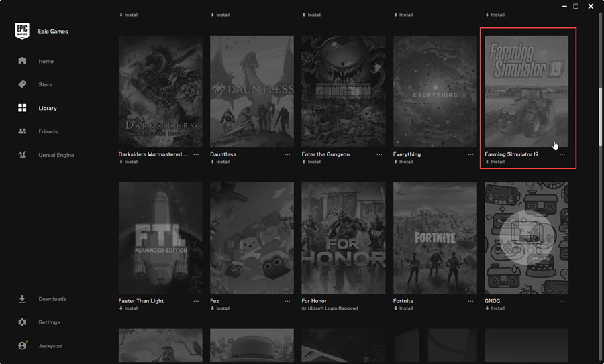This screenshot has height=364, width=604.
Task: Open the Downloads arrow icon
Action: [22, 299]
